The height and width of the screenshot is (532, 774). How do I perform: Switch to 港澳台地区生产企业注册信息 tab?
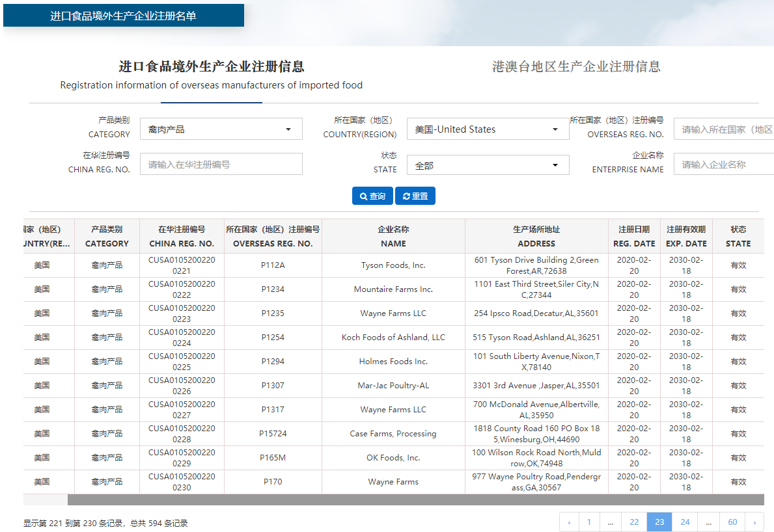point(575,66)
